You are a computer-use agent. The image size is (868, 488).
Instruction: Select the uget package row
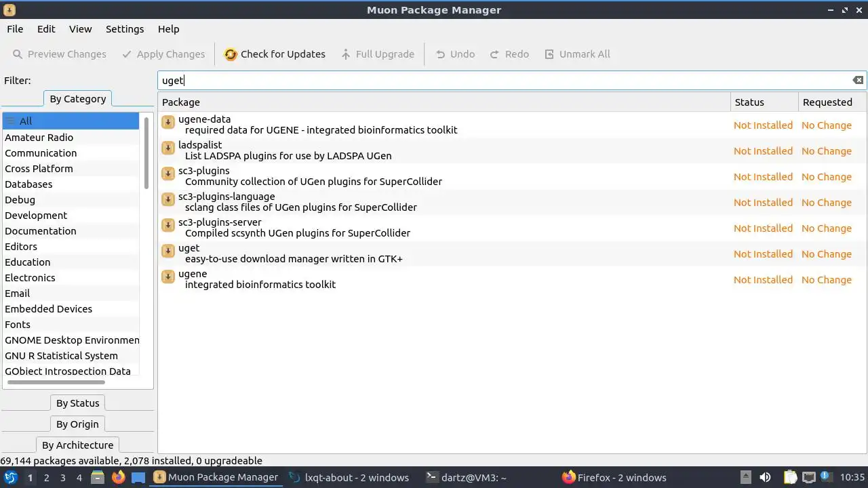[513, 253]
